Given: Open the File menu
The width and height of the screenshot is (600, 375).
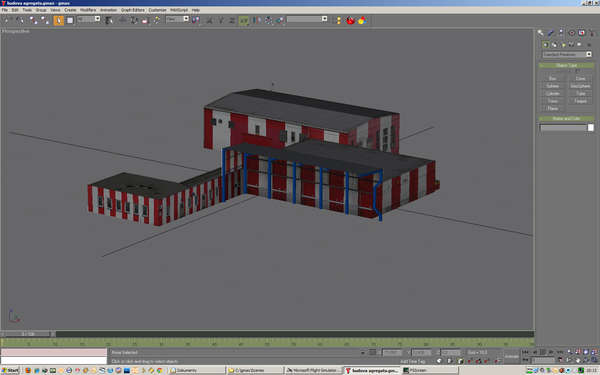Looking at the screenshot, I should pos(5,10).
